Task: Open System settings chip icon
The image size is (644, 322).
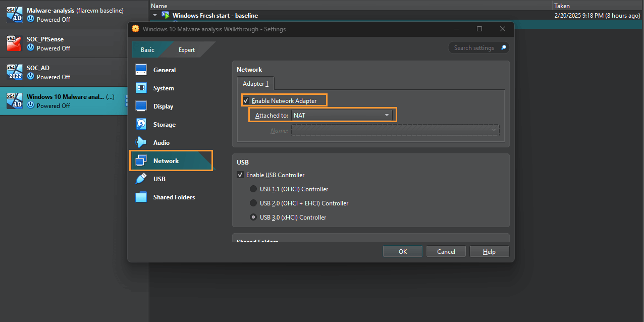Action: pyautogui.click(x=141, y=88)
